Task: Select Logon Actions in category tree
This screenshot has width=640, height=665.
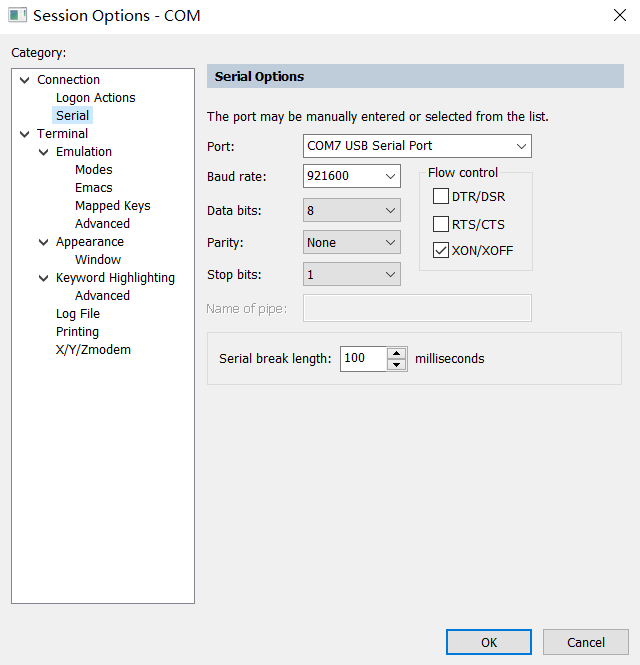Action: [x=95, y=98]
